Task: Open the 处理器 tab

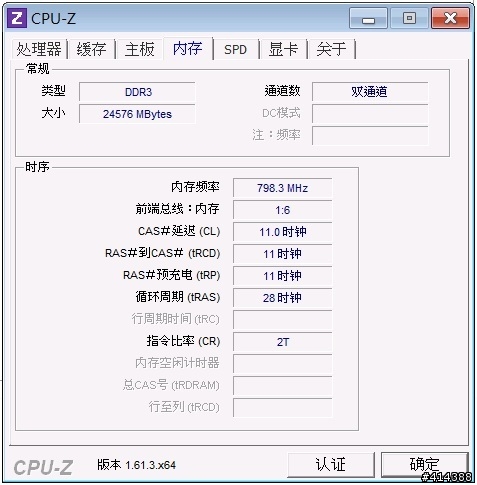Action: point(39,49)
